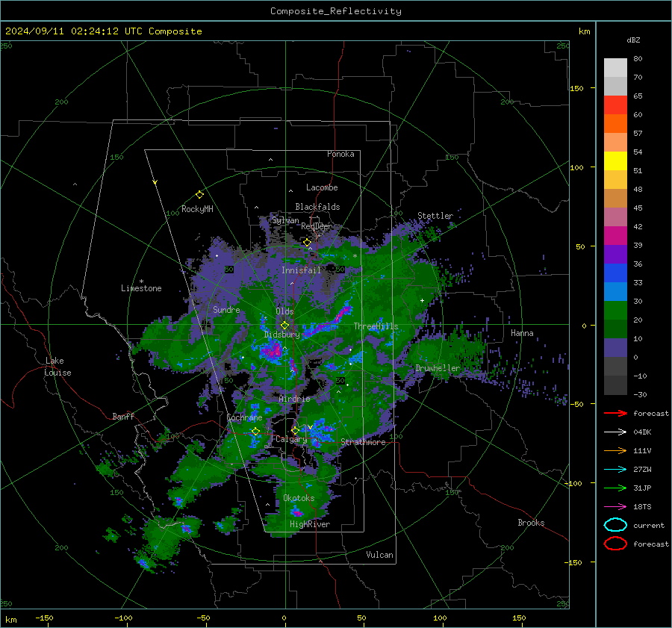Click the yellow diamond marker near RockyMH
Image resolution: width=672 pixels, height=628 pixels.
click(x=199, y=195)
